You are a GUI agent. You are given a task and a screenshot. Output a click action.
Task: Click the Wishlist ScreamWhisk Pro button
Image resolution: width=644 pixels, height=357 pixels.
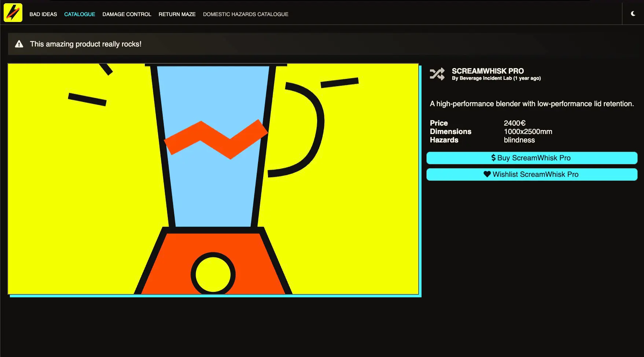532,174
